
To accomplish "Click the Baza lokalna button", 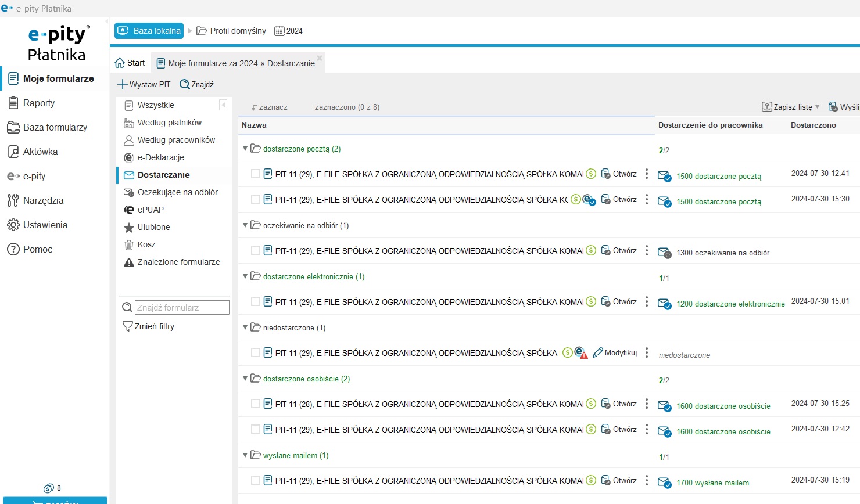I will [149, 31].
